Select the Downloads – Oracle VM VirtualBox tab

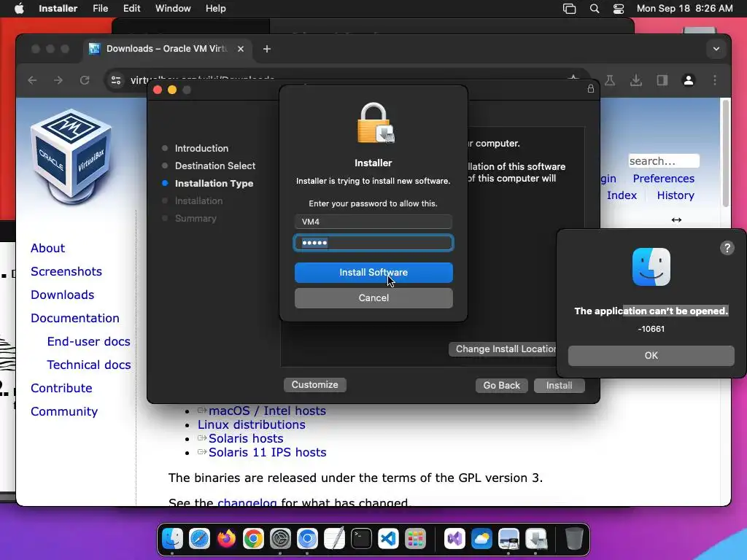coord(167,49)
